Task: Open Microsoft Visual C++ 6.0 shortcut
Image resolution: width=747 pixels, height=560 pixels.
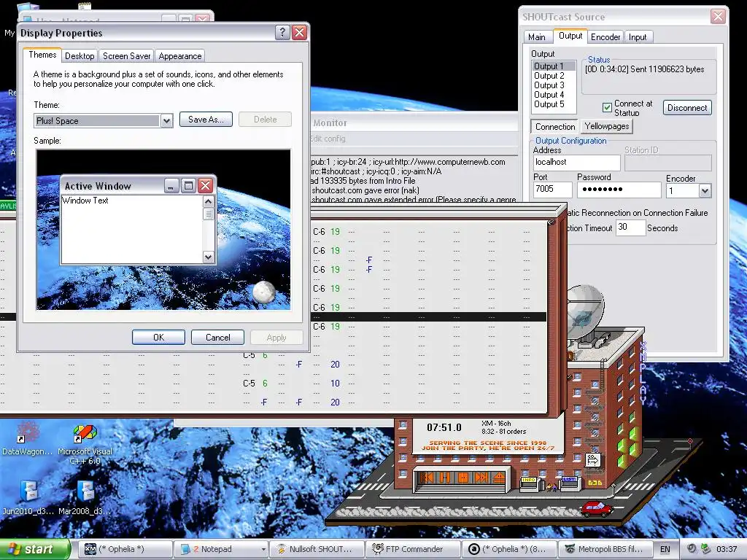Action: coord(85,444)
